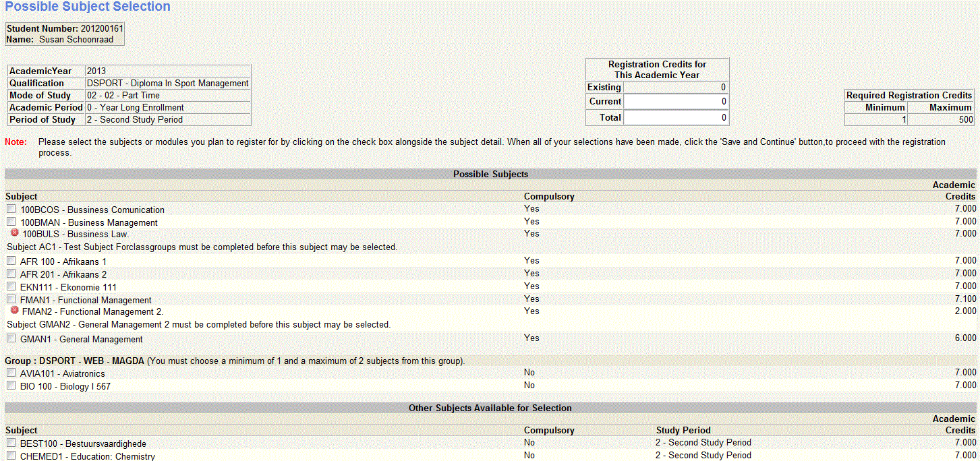The width and height of the screenshot is (980, 461).
Task: Tick the CHEMED1 Education Chemistry checkbox
Action: tap(11, 456)
